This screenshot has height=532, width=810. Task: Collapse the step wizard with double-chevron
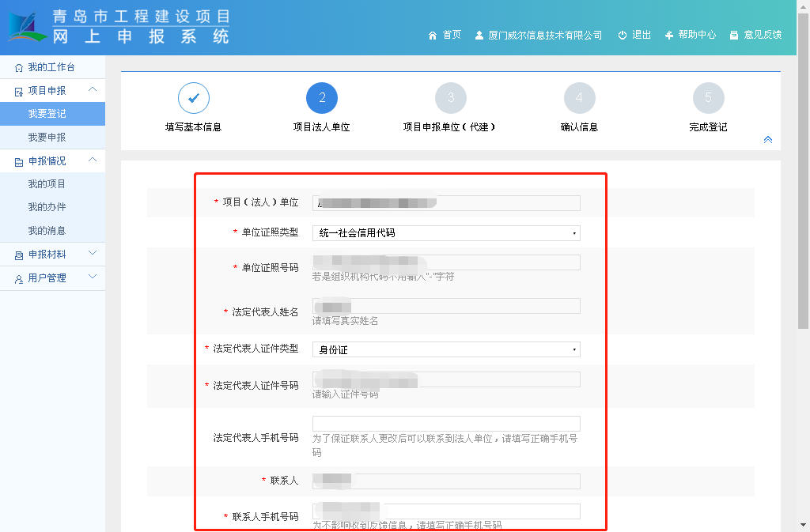[x=767, y=140]
